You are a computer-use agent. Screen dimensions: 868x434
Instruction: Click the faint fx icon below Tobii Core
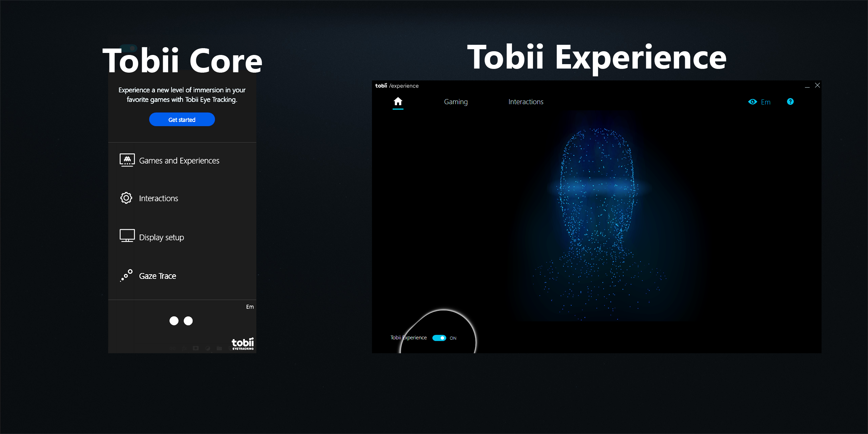[184, 349]
